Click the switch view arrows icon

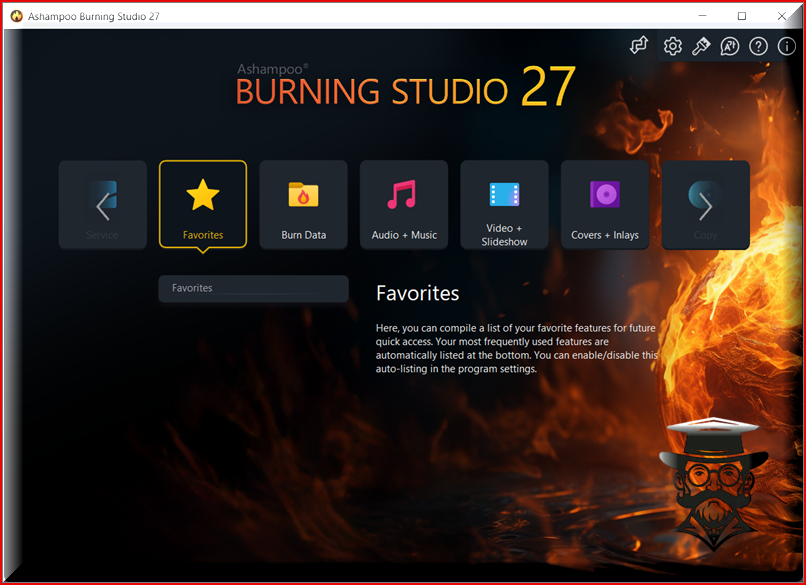639,46
